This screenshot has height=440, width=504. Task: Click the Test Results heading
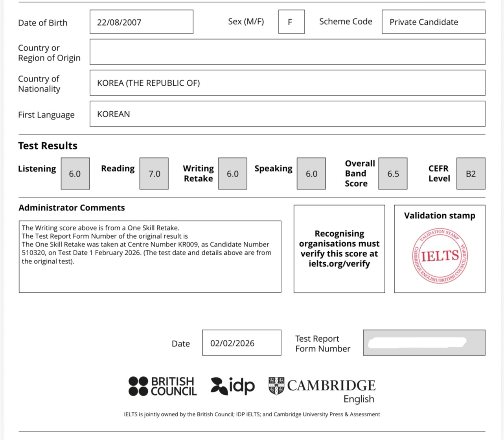48,146
